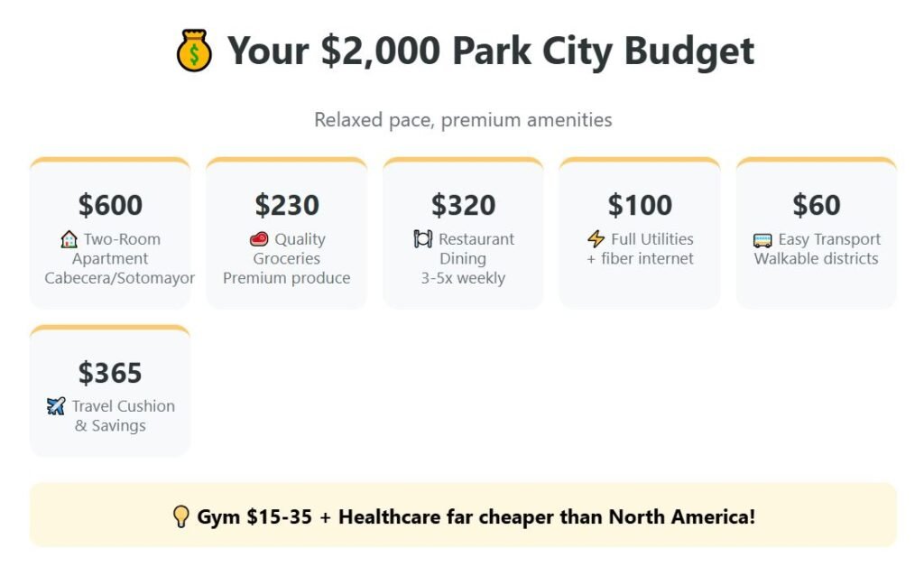924x576 pixels.
Task: Click the money bag icon in title
Action: pos(194,51)
